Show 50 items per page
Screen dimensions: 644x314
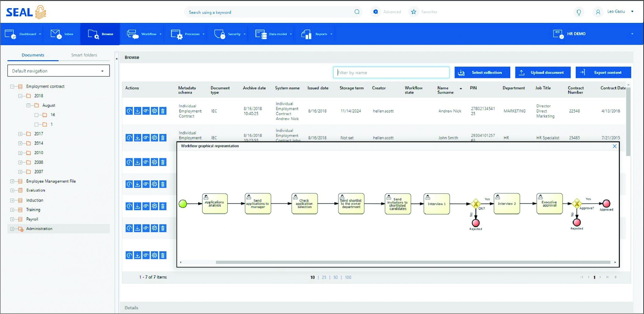(x=336, y=277)
